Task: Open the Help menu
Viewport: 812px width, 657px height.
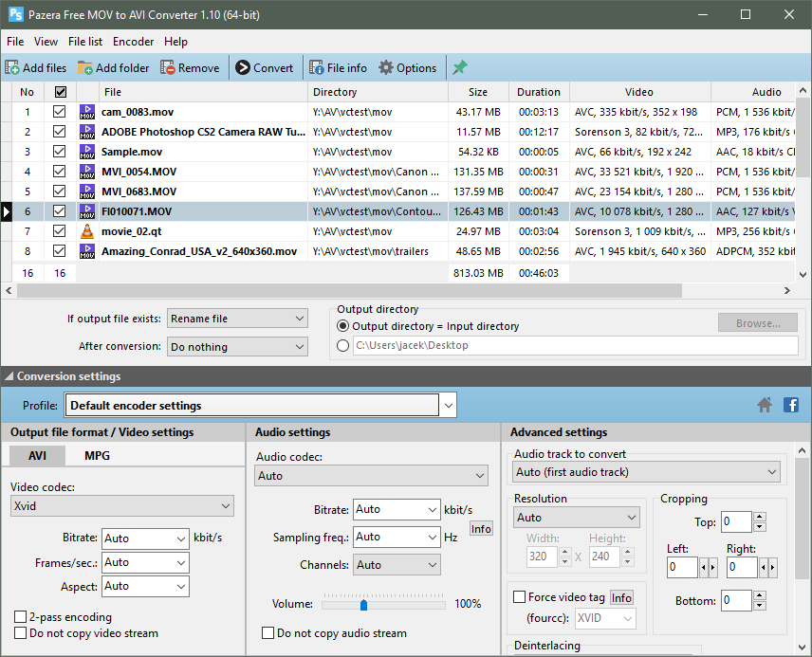Action: 175,42
